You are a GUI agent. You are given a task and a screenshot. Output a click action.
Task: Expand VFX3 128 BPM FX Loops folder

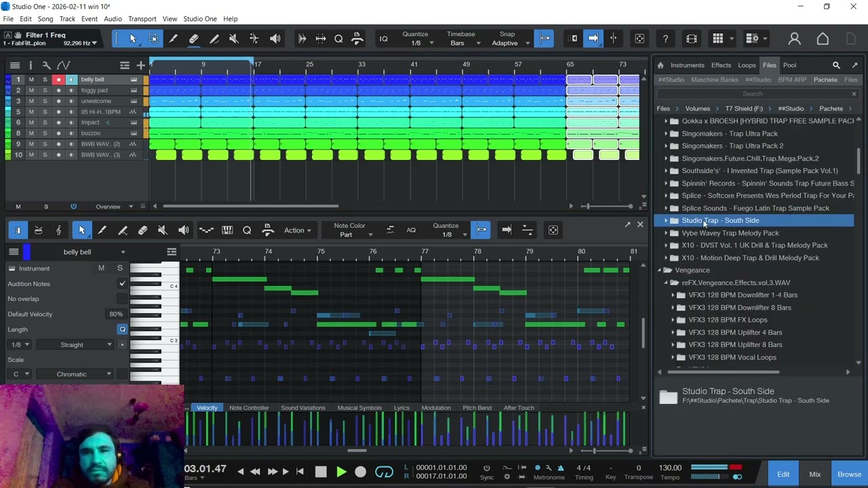673,320
